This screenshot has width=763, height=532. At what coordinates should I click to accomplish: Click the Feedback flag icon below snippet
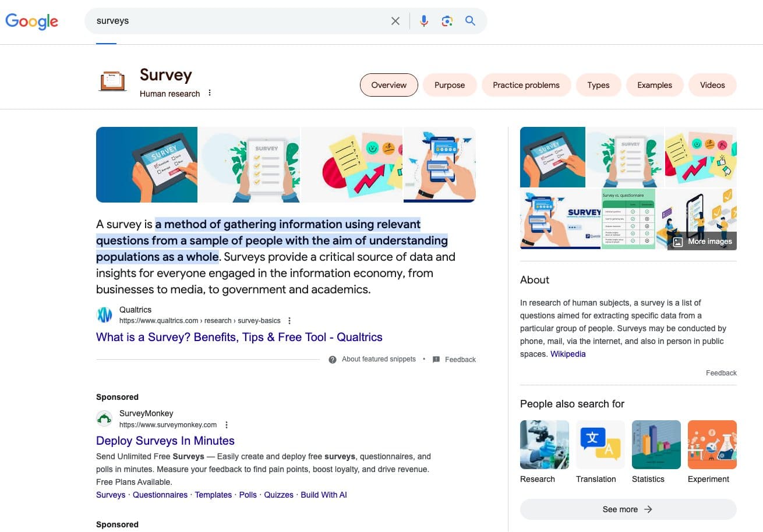click(x=436, y=360)
